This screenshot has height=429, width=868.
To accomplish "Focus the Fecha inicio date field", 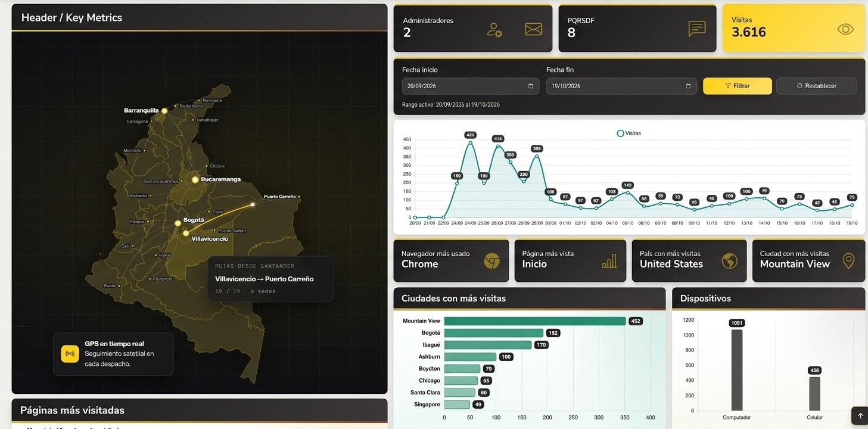I will click(471, 86).
